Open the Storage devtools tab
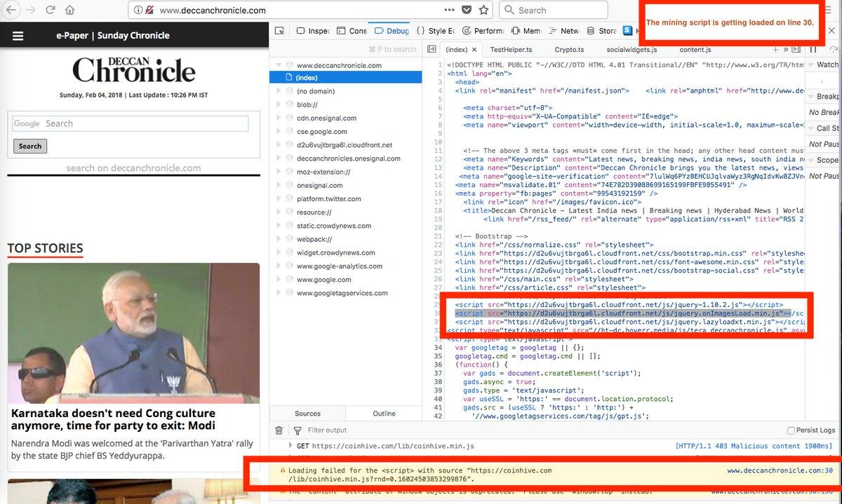Viewport: 842px width, 504px height. 601,31
